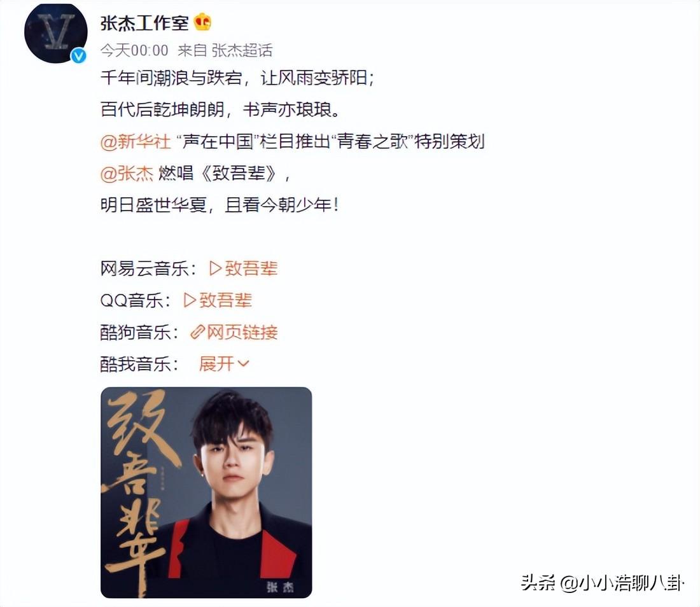Open the @张杰 mention
The height and width of the screenshot is (607, 700).
pyautogui.click(x=127, y=174)
